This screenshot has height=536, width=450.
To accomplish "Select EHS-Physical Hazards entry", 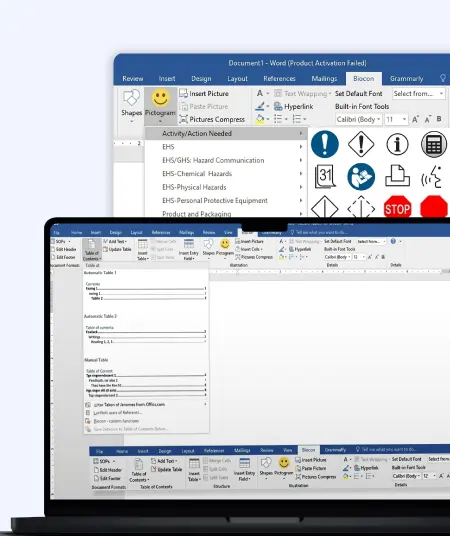I will point(226,187).
